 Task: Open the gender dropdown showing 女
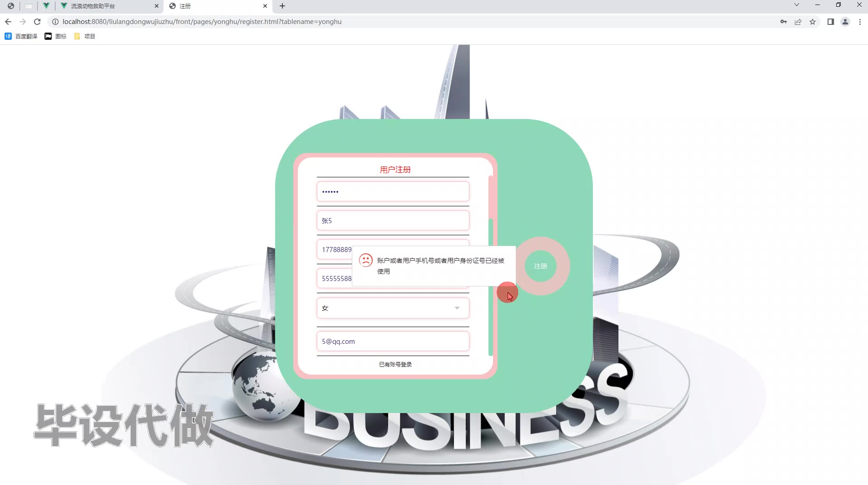coord(393,308)
